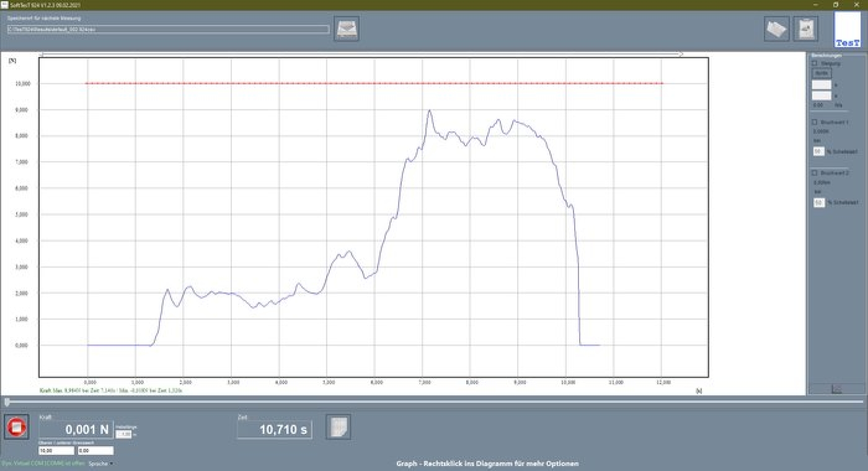This screenshot has width=868, height=471.
Task: Click the 'Speicherort für nächste Messung' label
Action: click(44, 19)
